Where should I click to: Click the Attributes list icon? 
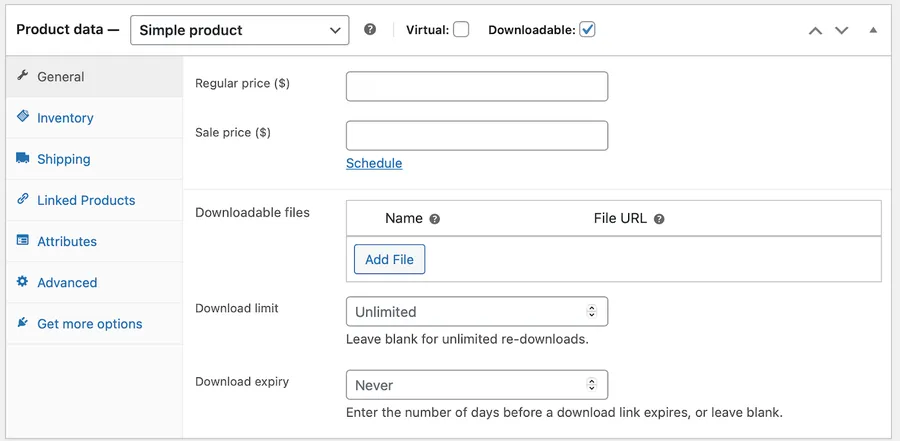tap(23, 241)
